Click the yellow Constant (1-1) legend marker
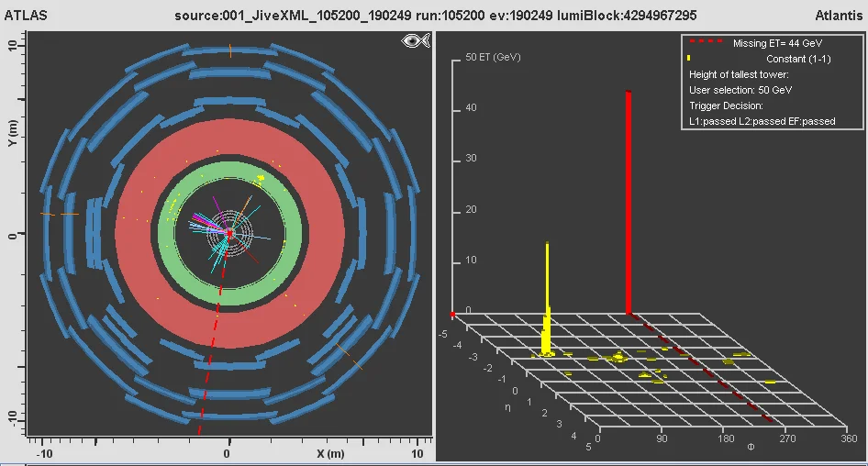The image size is (868, 466). pyautogui.click(x=689, y=59)
